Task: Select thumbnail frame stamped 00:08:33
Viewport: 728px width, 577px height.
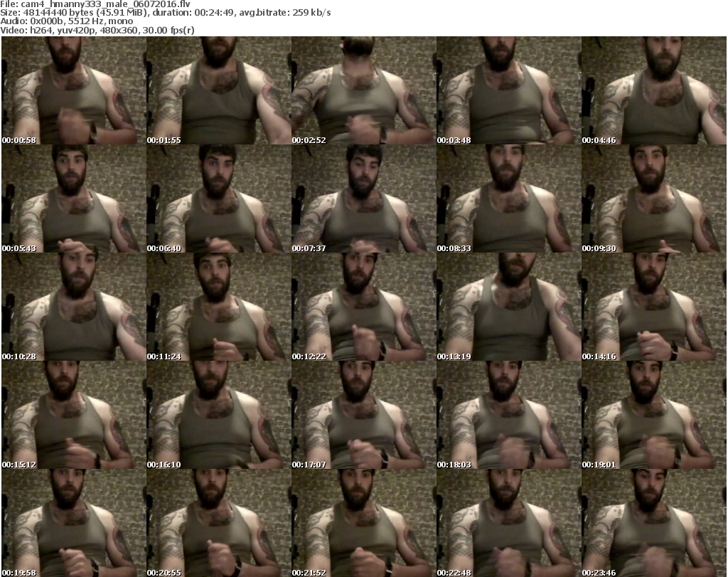Action: 509,198
